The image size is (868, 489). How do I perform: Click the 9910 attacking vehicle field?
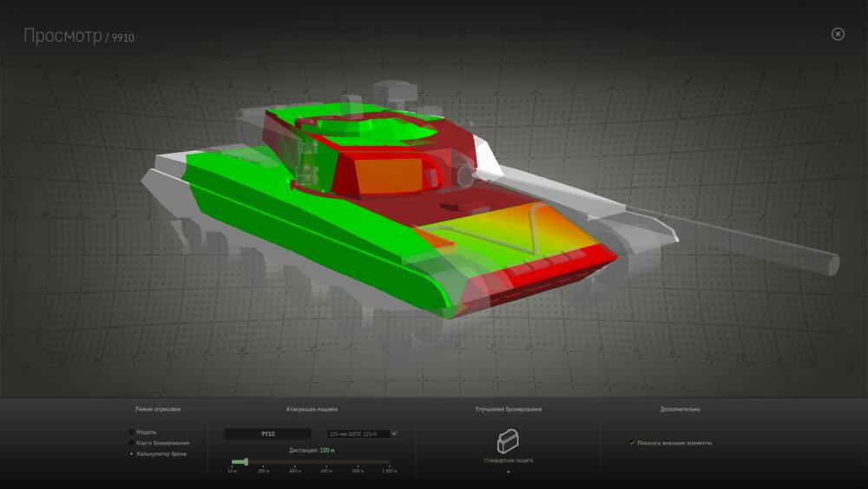click(x=267, y=433)
